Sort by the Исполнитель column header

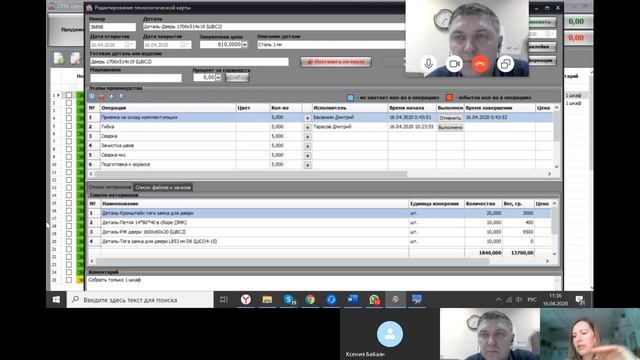point(349,108)
